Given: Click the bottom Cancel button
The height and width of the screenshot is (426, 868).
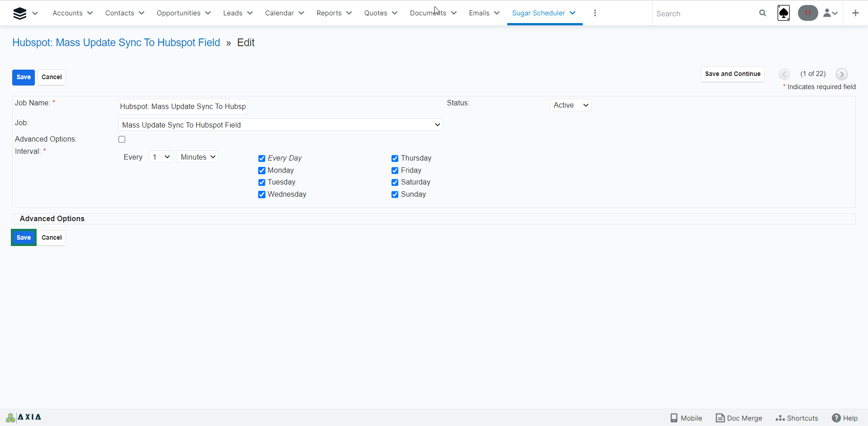Looking at the screenshot, I should click(x=52, y=238).
